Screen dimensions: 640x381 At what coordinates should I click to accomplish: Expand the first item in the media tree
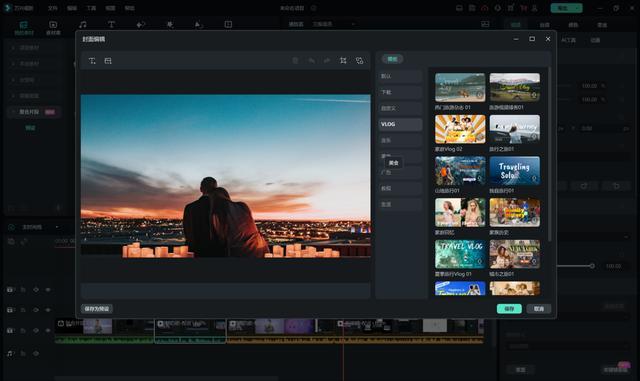pyautogui.click(x=13, y=48)
